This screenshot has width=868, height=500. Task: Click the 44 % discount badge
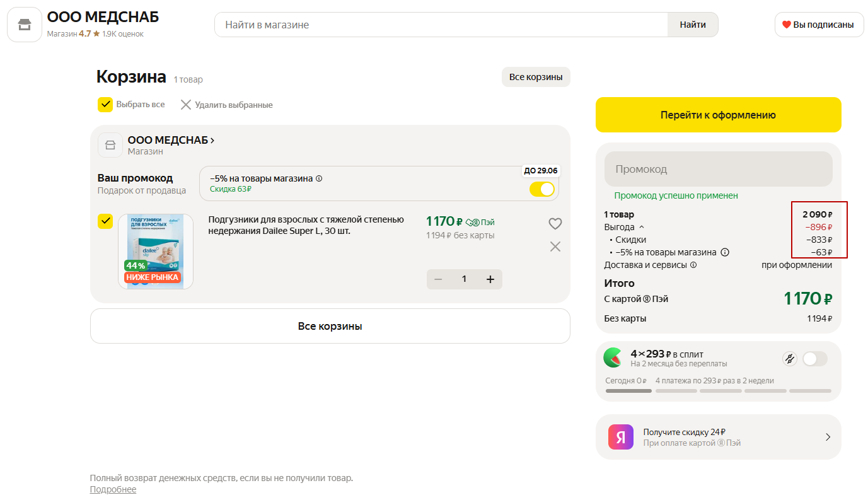click(136, 265)
